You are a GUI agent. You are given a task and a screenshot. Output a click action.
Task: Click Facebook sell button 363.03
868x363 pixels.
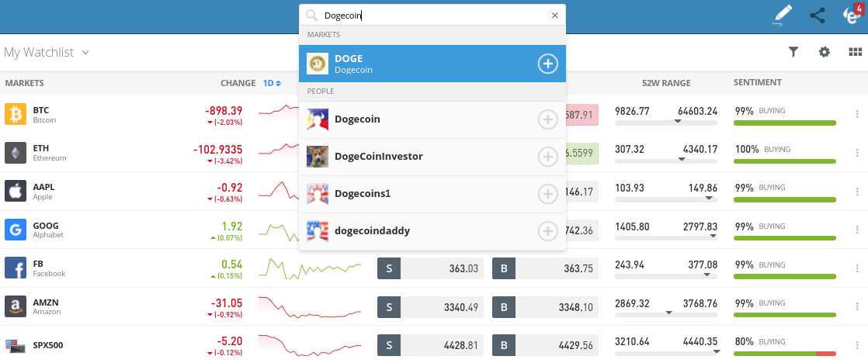[430, 268]
